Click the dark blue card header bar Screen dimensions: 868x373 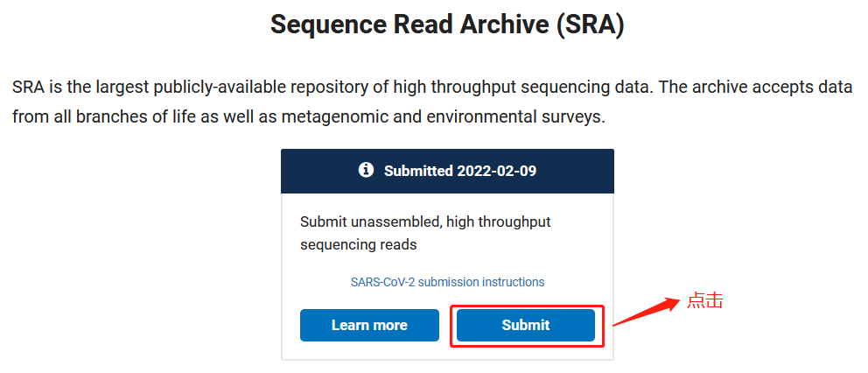coord(447,171)
